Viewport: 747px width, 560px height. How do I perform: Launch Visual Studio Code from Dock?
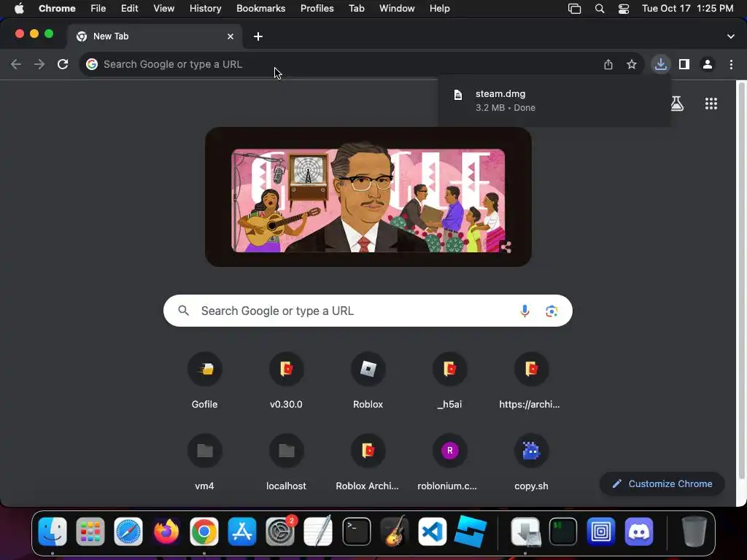[x=432, y=532]
